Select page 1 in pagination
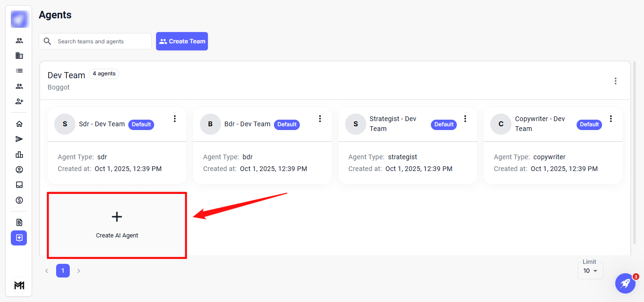The width and height of the screenshot is (644, 302). (63, 270)
